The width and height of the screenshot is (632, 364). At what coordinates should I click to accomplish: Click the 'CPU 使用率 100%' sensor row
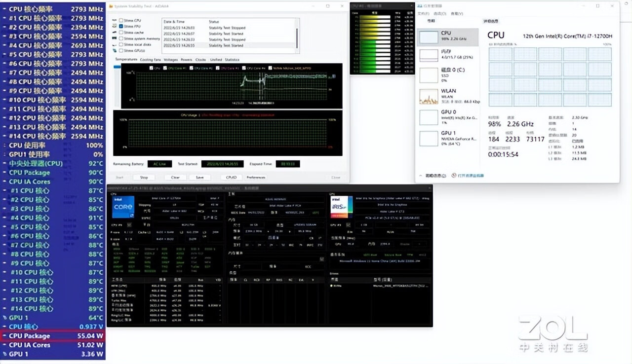53,146
